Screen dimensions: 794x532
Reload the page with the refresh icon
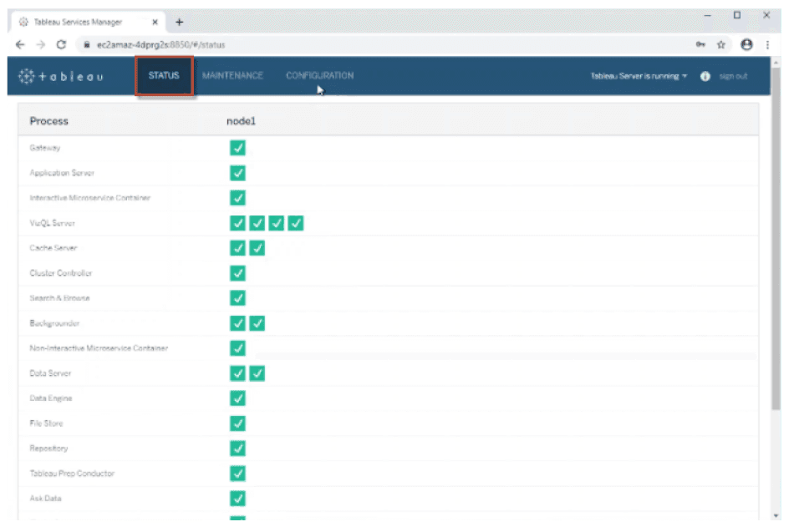click(61, 44)
